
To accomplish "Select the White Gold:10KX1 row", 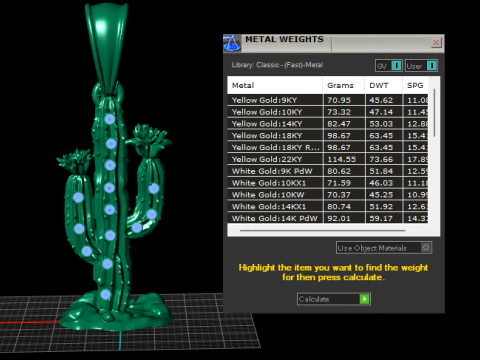I will [x=328, y=183].
